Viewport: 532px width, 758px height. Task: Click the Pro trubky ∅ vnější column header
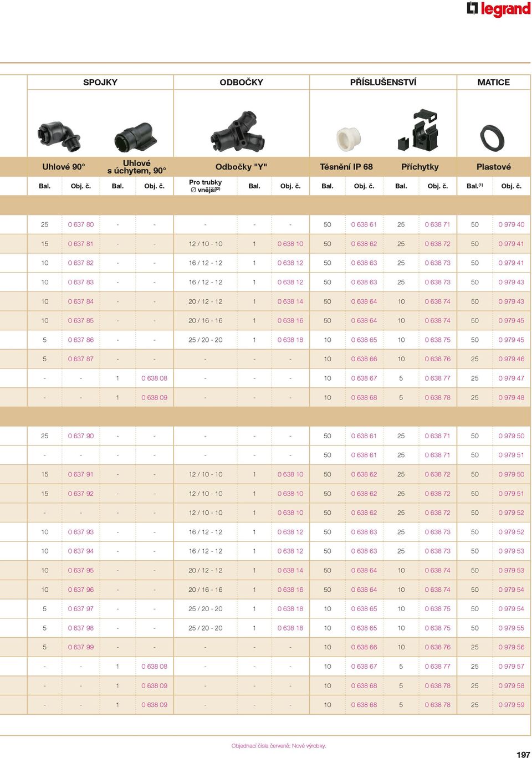click(206, 186)
